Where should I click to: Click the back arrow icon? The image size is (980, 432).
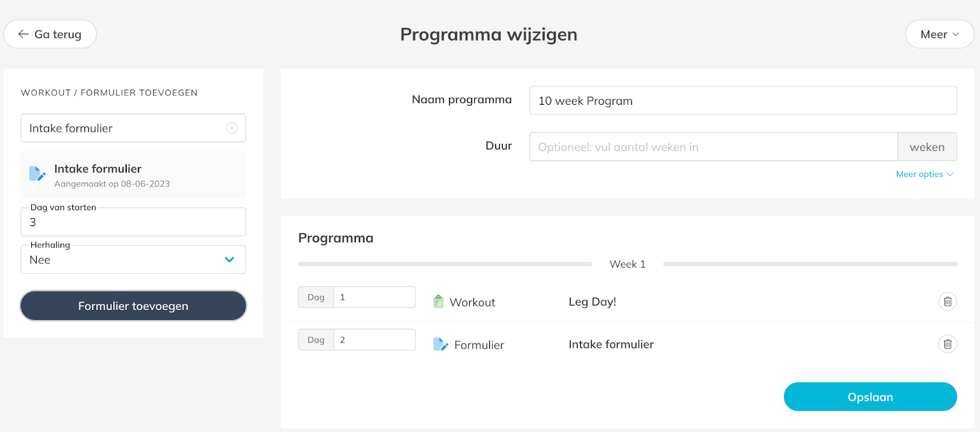[23, 34]
